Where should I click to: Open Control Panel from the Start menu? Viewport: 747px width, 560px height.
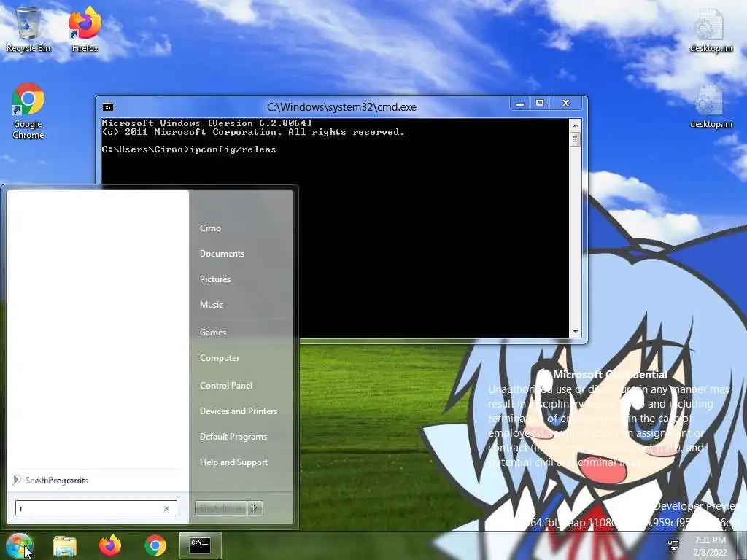[x=226, y=386]
